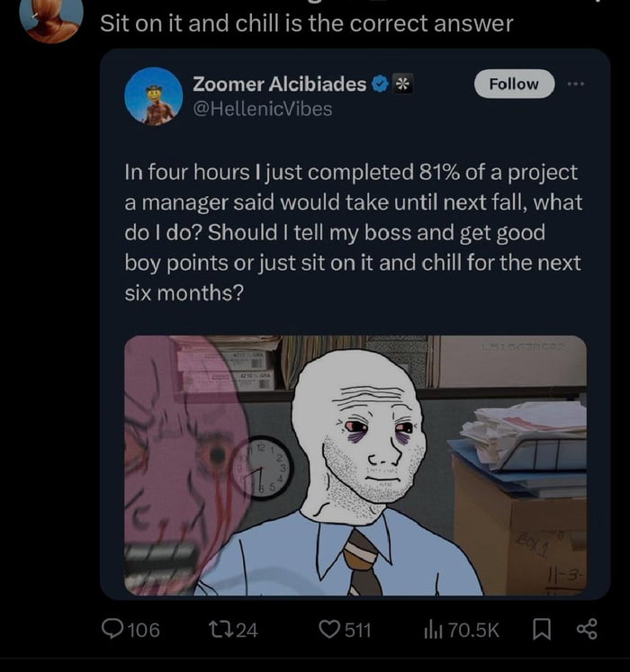Open the views bar chart icon
The width and height of the screenshot is (630, 672).
[x=431, y=630]
